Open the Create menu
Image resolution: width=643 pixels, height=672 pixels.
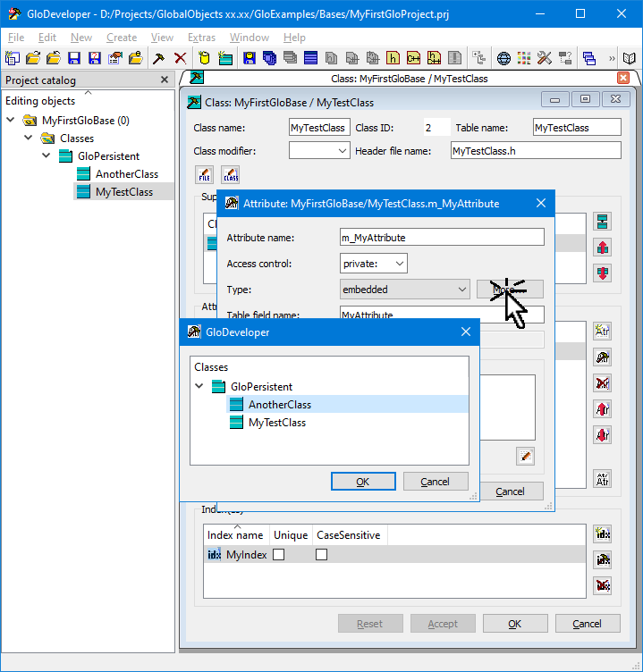(x=122, y=38)
